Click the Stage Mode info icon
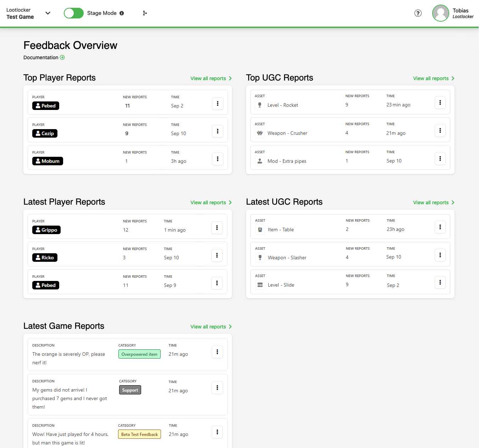Viewport: 479px width, 448px height. [x=122, y=13]
